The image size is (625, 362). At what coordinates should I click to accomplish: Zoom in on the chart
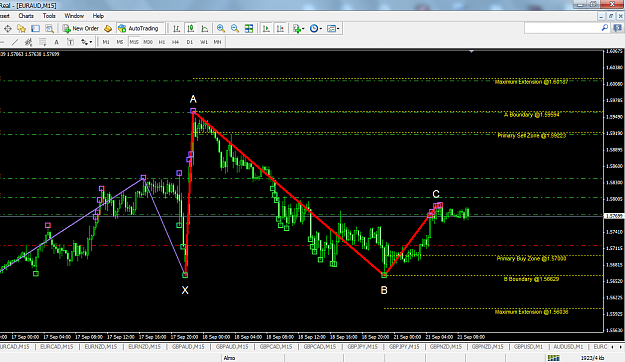tap(220, 29)
